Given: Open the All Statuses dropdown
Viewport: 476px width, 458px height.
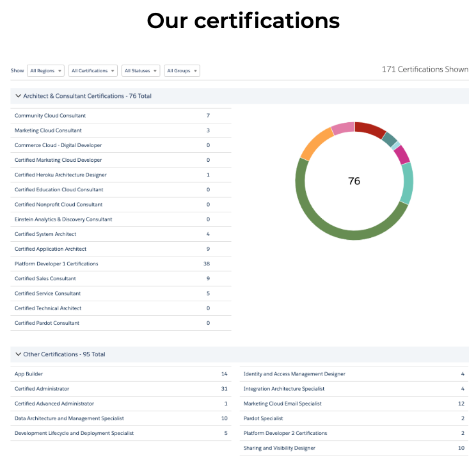Looking at the screenshot, I should point(141,71).
